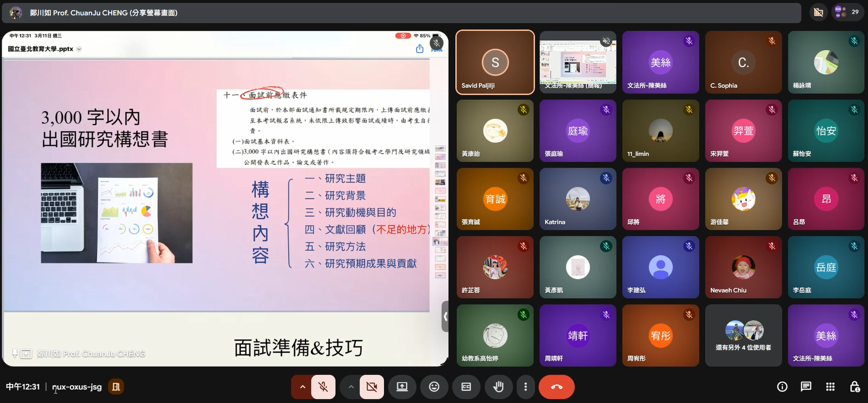Select 李岳庭 participant tile
Screen dimensions: 868x403
[826, 267]
